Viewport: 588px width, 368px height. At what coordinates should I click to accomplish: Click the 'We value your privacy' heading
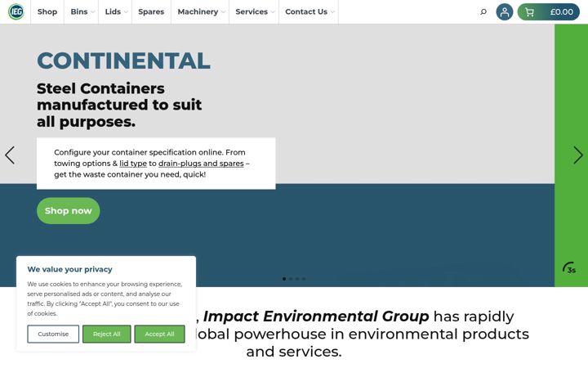click(x=69, y=269)
